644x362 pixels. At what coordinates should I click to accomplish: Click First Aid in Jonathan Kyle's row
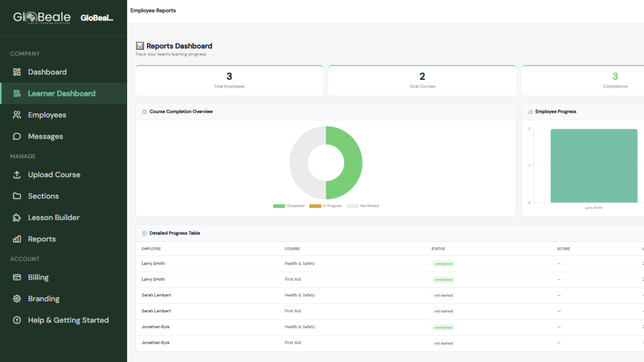tap(293, 343)
